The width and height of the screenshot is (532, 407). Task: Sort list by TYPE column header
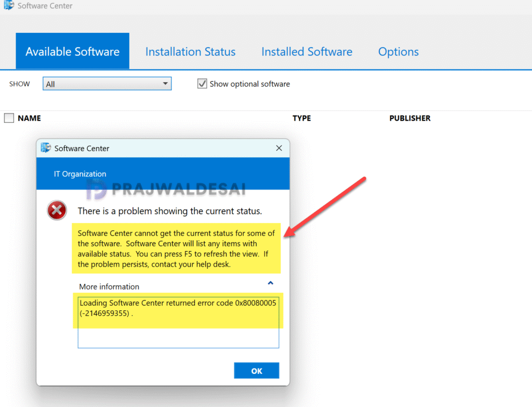[302, 118]
